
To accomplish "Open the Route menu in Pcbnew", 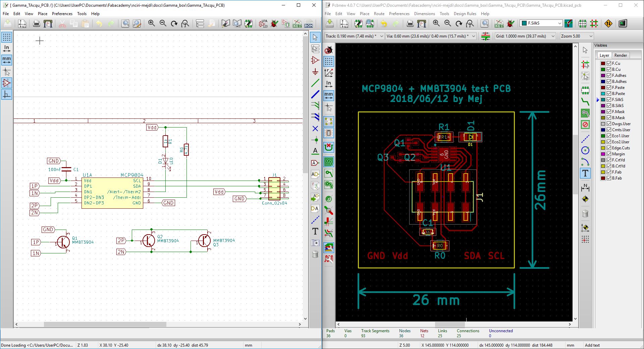I will (379, 14).
